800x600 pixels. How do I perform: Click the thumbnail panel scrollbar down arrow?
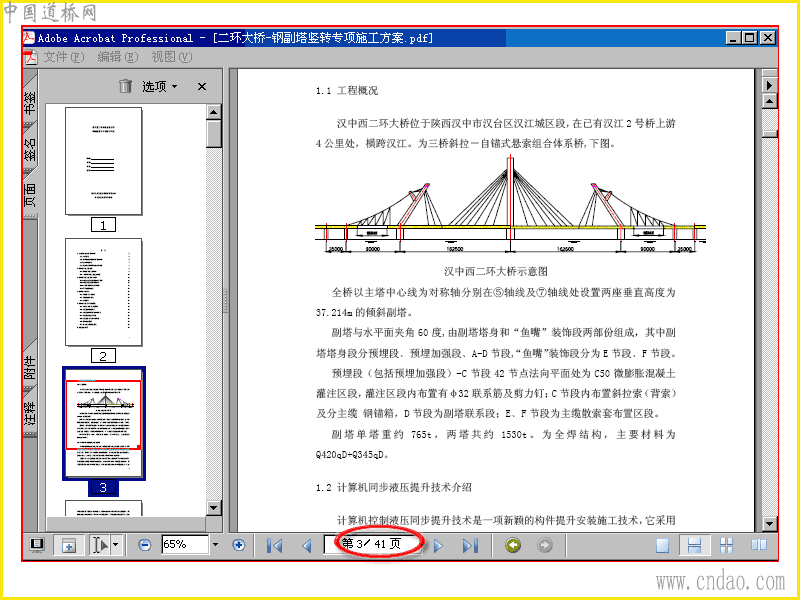(214, 508)
